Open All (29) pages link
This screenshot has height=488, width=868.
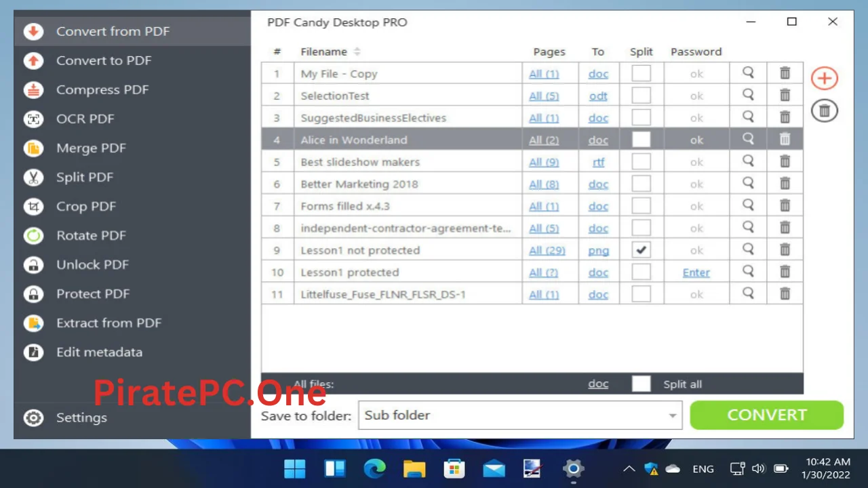(x=547, y=250)
